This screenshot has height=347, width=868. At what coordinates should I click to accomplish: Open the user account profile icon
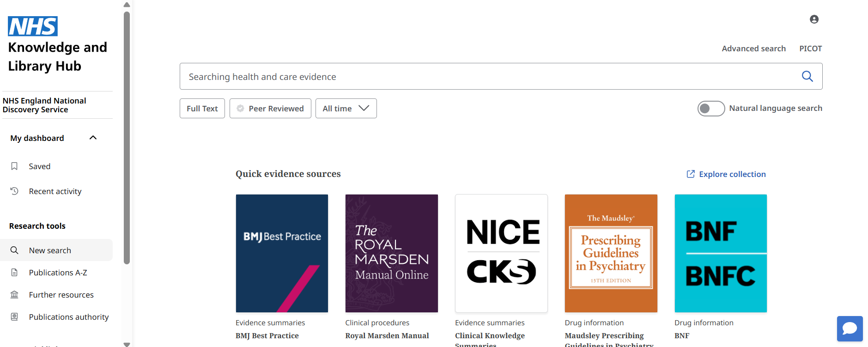(x=814, y=19)
